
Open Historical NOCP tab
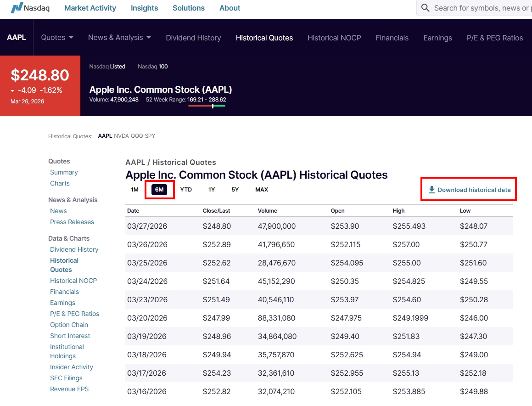pyautogui.click(x=334, y=38)
